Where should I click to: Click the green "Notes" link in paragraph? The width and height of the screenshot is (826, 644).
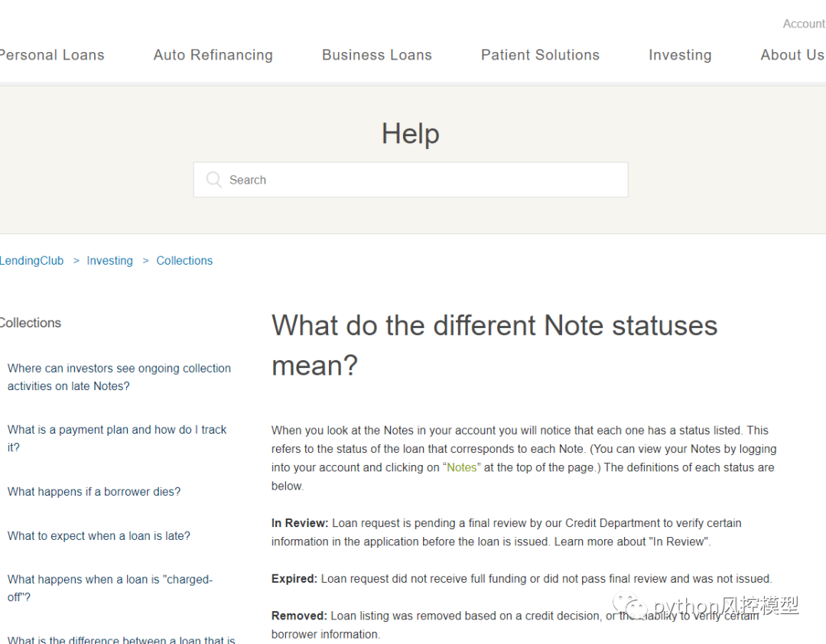pyautogui.click(x=461, y=467)
